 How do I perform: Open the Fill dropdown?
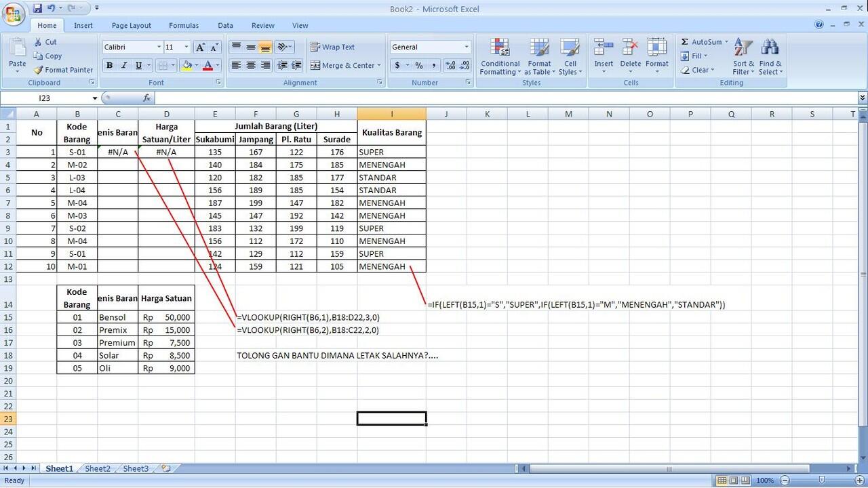pos(694,56)
